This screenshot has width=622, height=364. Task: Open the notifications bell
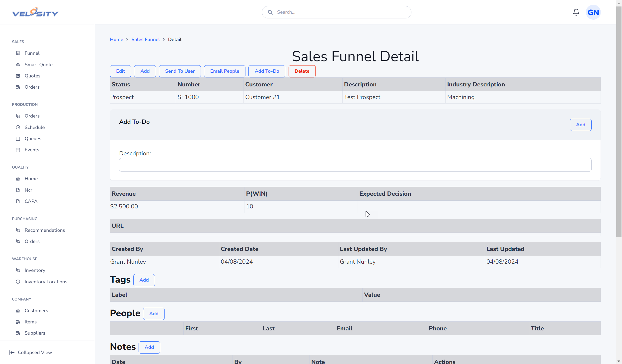pyautogui.click(x=576, y=12)
